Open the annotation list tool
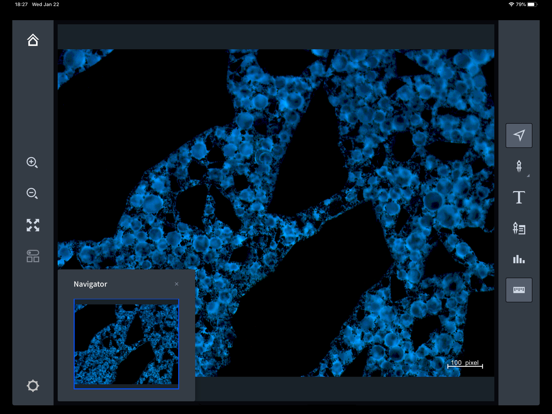The image size is (552, 414). [519, 228]
